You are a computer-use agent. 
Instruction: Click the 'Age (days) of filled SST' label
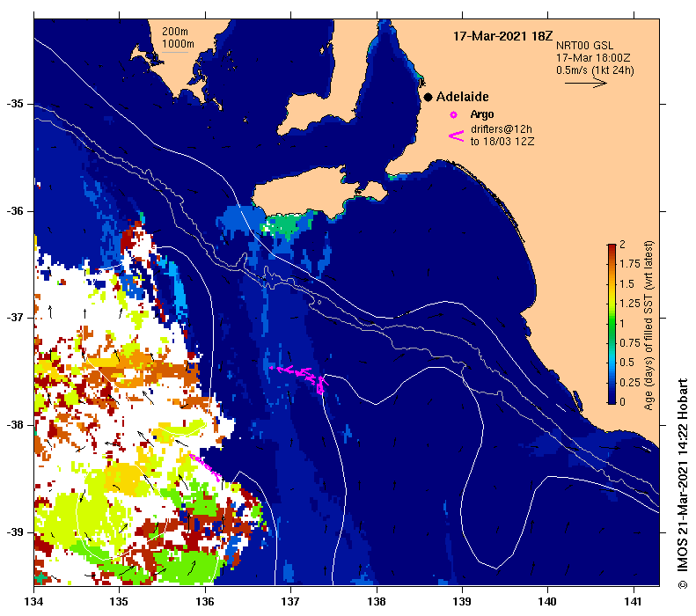point(648,326)
